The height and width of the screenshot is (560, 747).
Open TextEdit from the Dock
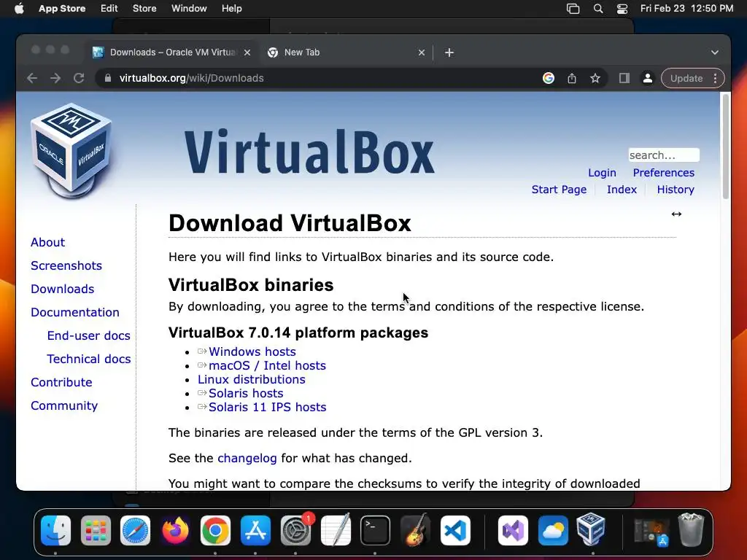[336, 530]
